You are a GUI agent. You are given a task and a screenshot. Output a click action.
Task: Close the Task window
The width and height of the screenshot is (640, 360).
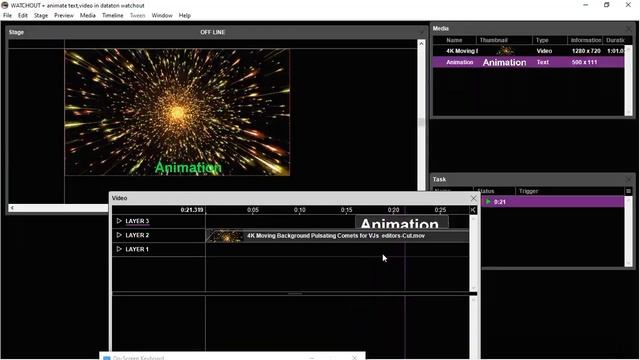click(629, 180)
